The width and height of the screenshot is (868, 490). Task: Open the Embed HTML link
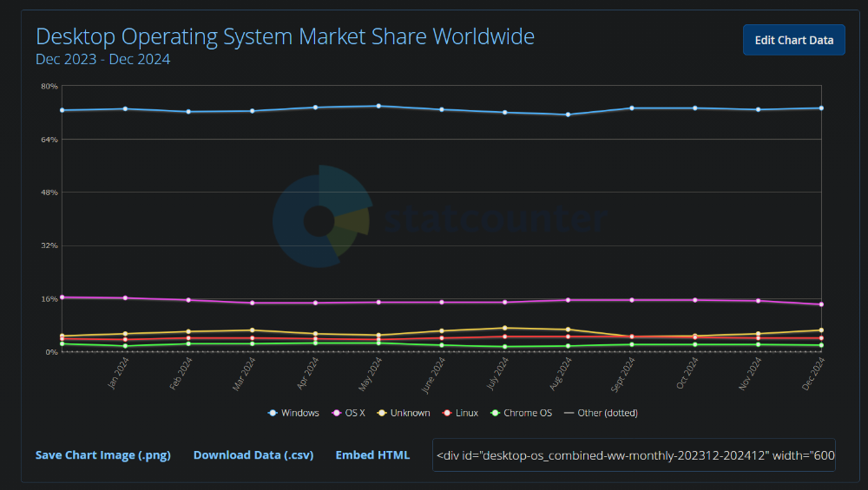click(372, 455)
